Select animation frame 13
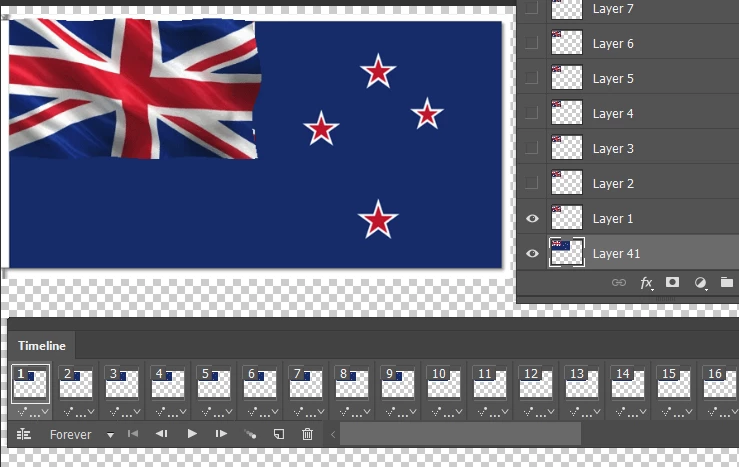 click(x=582, y=383)
